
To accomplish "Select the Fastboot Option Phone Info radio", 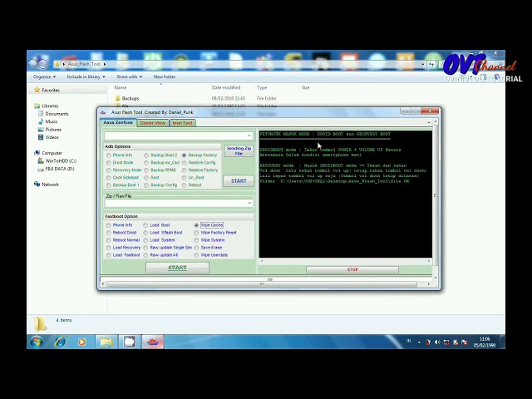I will [x=109, y=225].
